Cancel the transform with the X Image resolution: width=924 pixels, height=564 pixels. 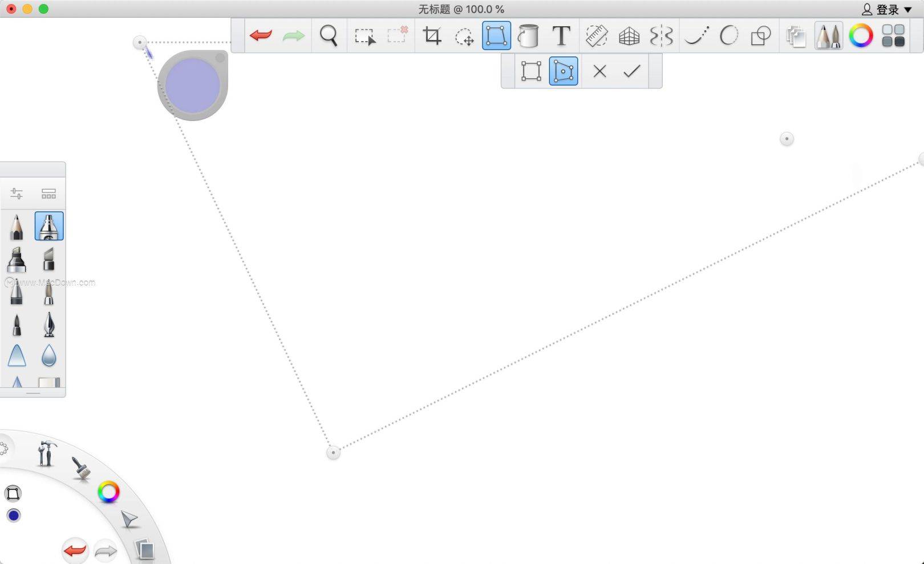(599, 71)
